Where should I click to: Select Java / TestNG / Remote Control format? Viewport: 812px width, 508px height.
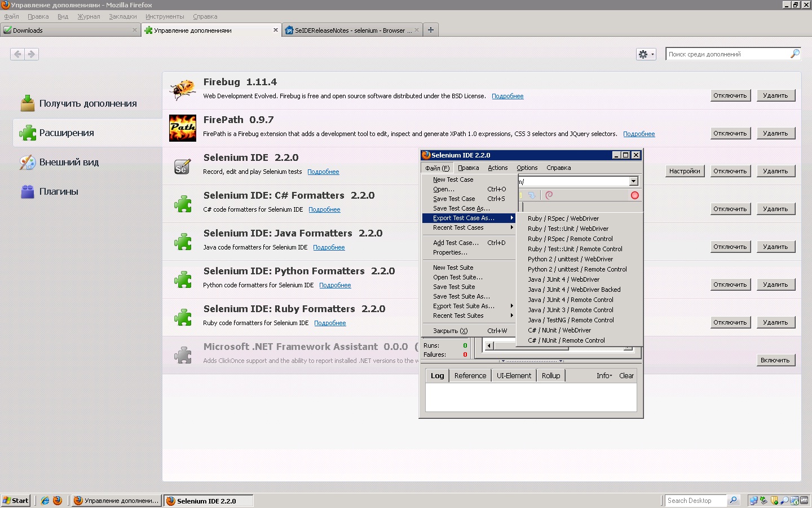click(579, 320)
